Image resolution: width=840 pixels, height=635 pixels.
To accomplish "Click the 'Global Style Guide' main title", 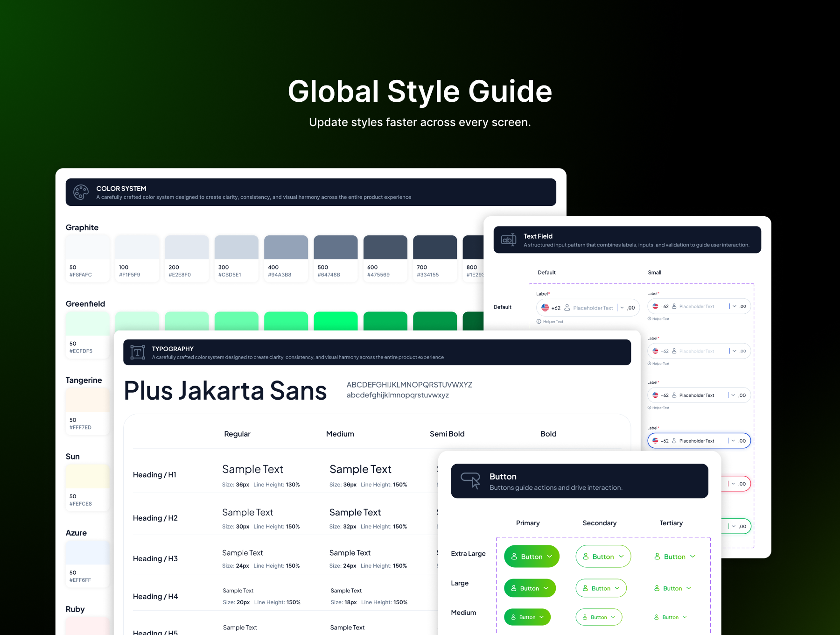I will [x=420, y=91].
